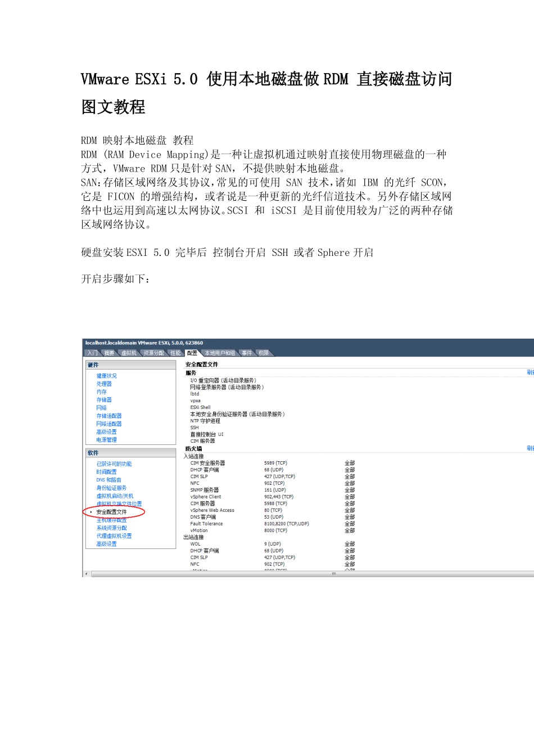Click the 161 (UDP) port value

click(x=275, y=490)
